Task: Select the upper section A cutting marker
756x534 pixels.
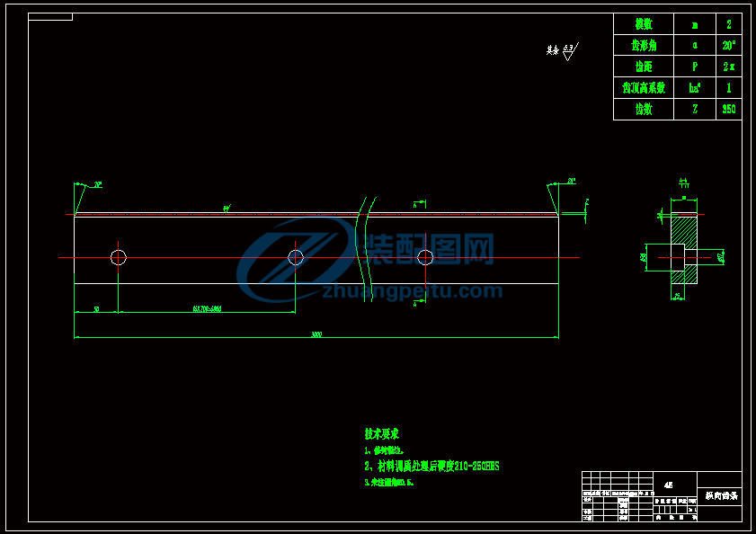Action: coord(420,203)
